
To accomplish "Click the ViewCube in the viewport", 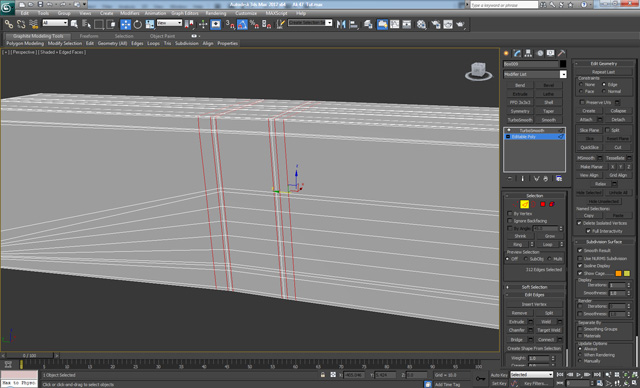I will (x=478, y=71).
